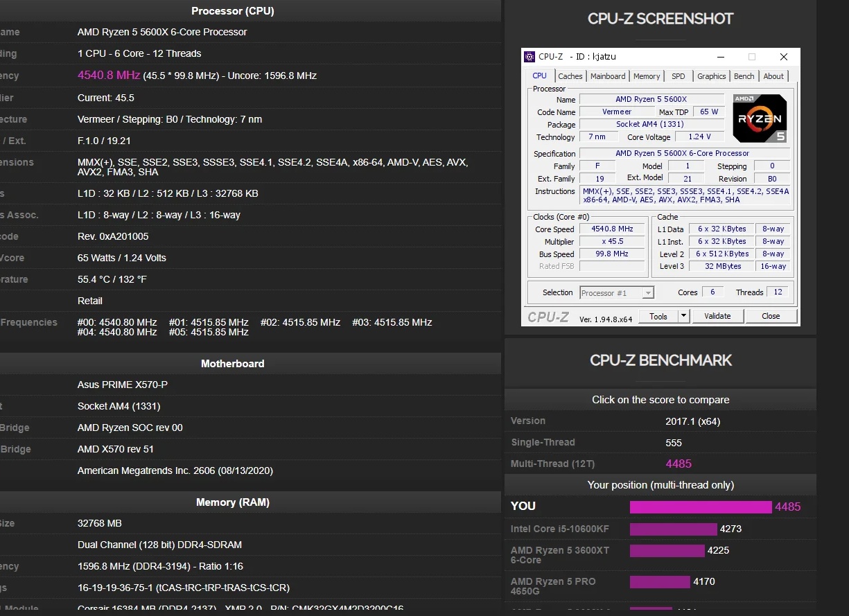Image resolution: width=849 pixels, height=616 pixels.
Task: Click the embedded CPU-Z screenshot's CPU-Z logo text
Action: 548,317
